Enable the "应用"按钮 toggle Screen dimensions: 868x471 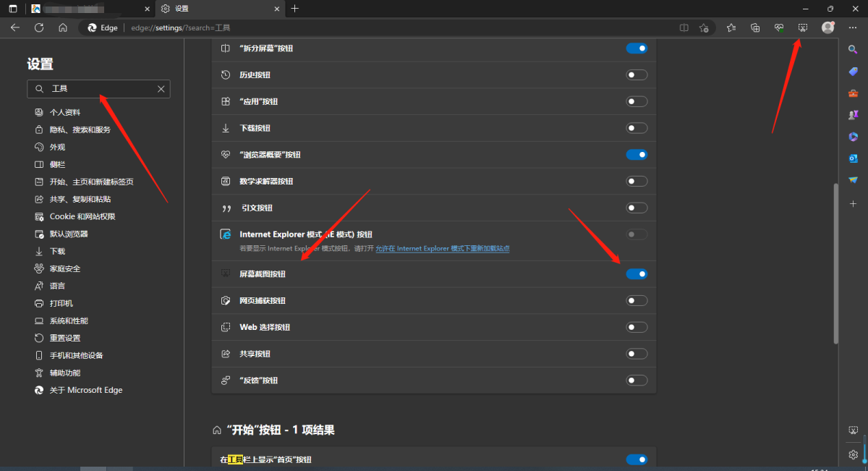pyautogui.click(x=637, y=101)
